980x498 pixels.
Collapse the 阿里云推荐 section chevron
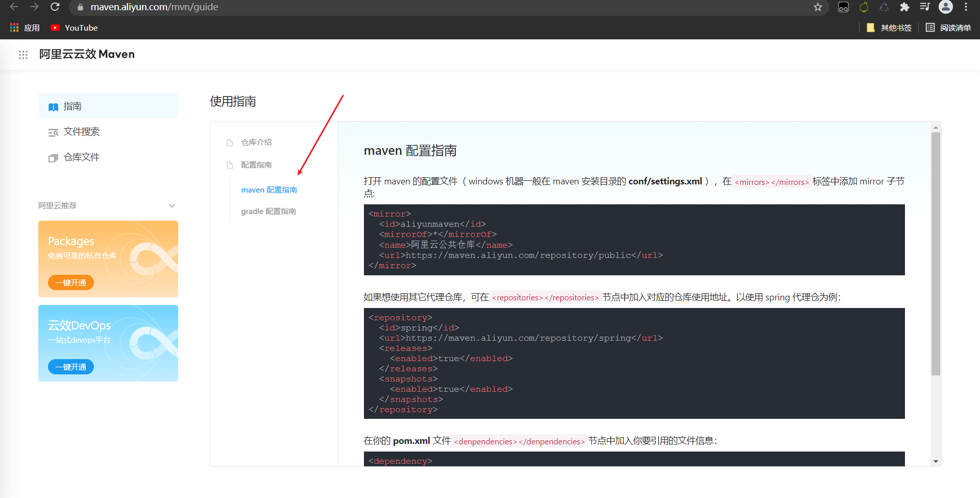(171, 205)
